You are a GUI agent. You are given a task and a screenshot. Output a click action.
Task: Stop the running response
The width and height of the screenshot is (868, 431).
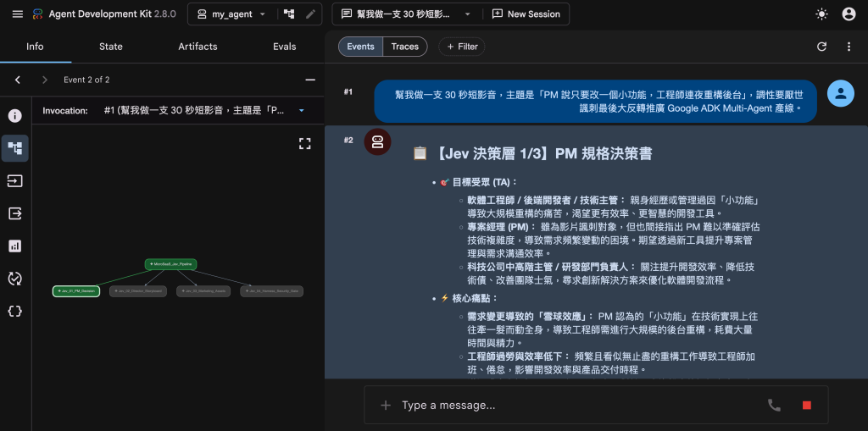pyautogui.click(x=807, y=406)
